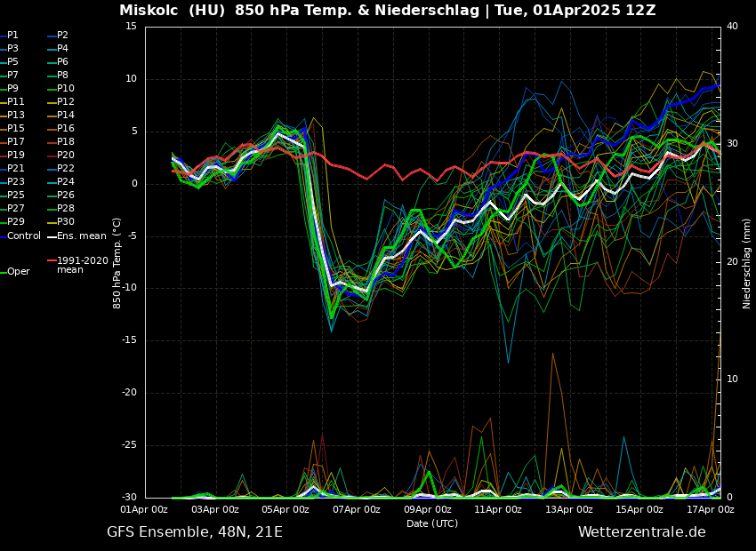Select the P30 ensemble member legend label
756x551 pixels.
66,222
